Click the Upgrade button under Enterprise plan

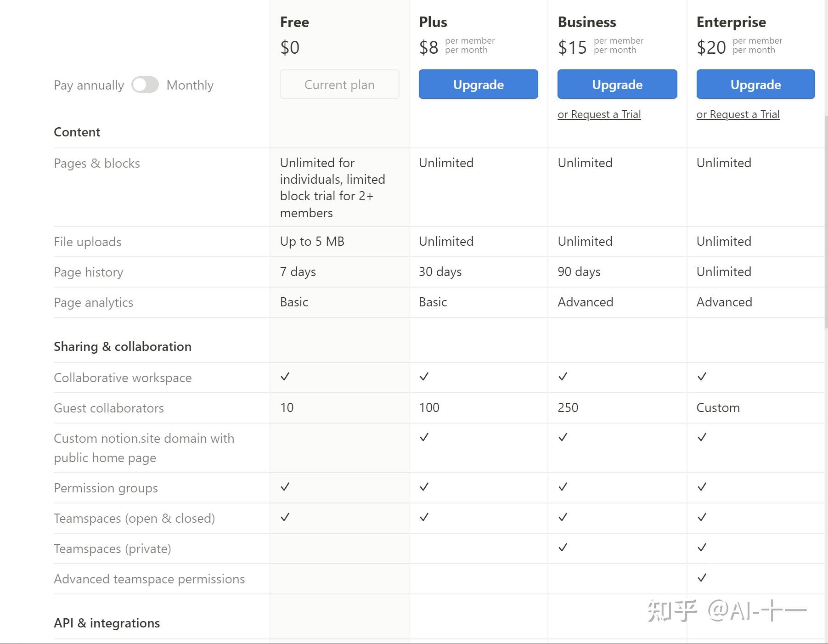(x=755, y=85)
